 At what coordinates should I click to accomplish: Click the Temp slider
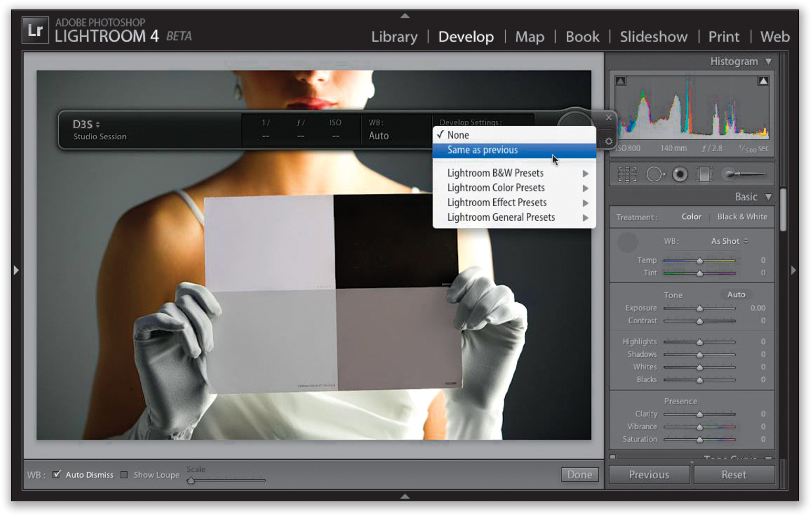[x=700, y=261]
